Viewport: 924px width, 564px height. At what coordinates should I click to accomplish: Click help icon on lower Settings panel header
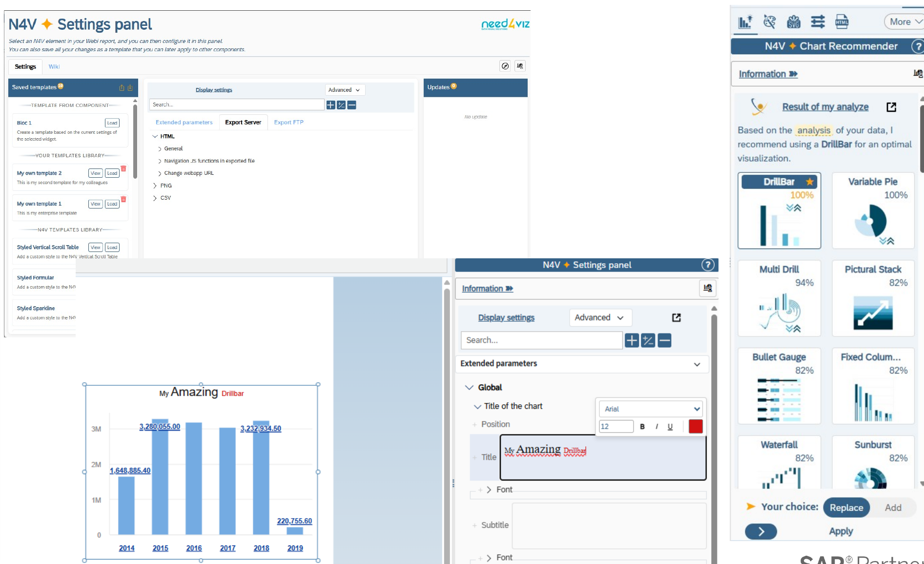click(x=708, y=265)
